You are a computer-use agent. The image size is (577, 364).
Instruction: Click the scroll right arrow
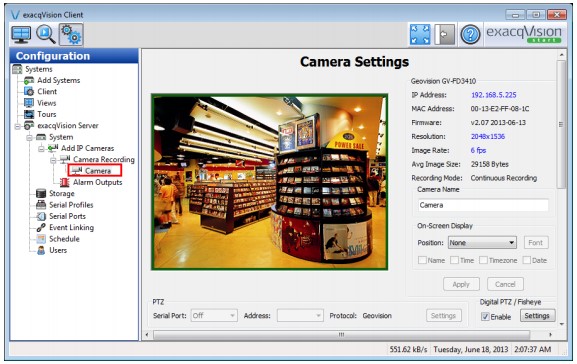pos(551,335)
